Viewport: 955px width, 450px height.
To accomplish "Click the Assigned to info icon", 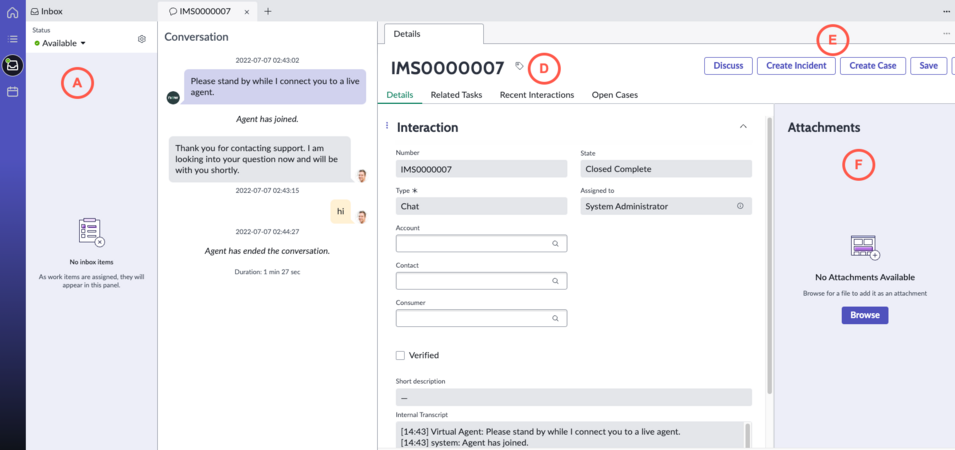I will click(740, 206).
